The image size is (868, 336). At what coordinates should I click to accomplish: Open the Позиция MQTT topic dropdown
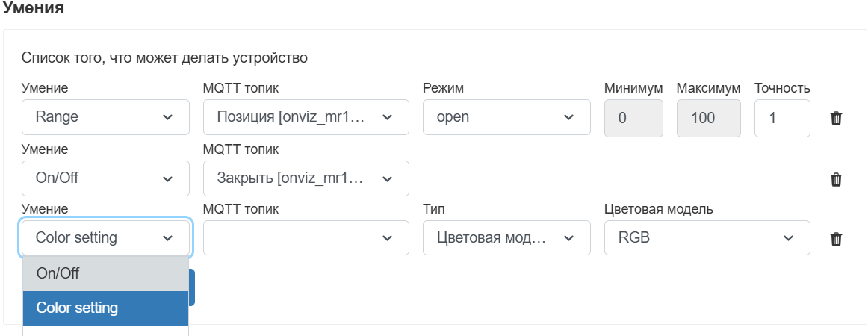(x=306, y=117)
